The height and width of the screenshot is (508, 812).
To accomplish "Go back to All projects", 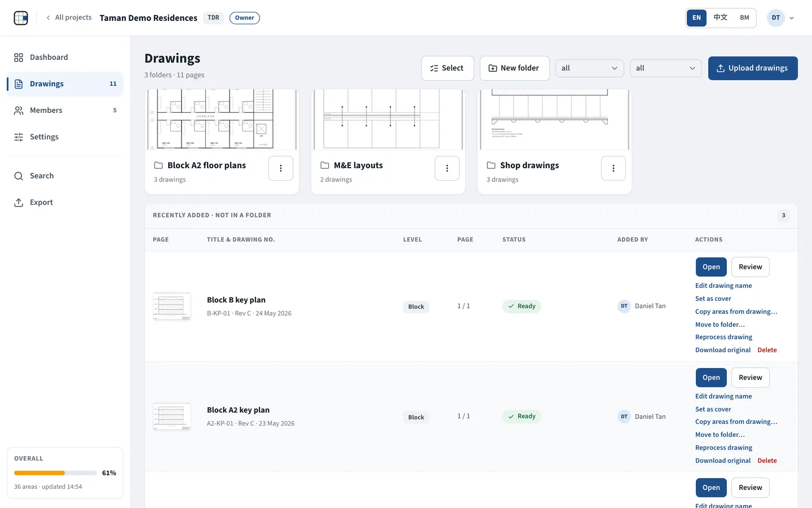I will pos(69,18).
